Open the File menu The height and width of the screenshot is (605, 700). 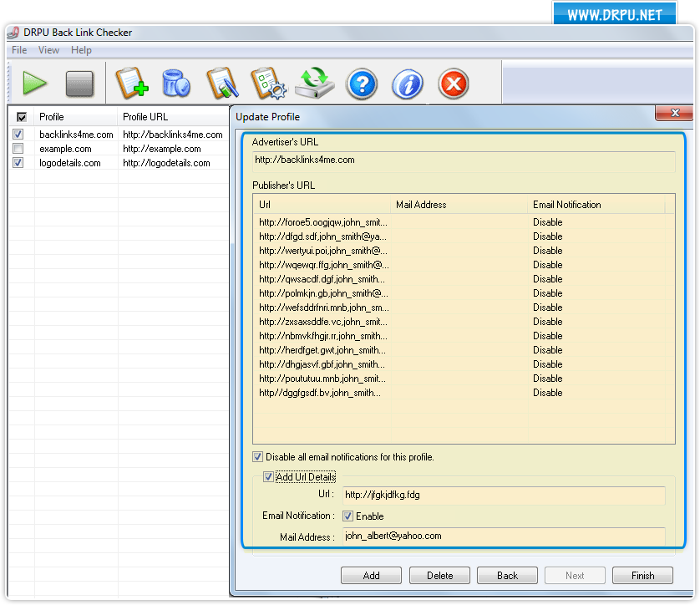19,50
